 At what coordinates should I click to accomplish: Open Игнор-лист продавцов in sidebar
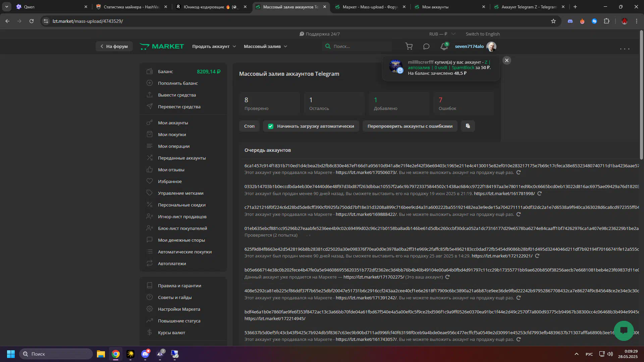click(182, 217)
